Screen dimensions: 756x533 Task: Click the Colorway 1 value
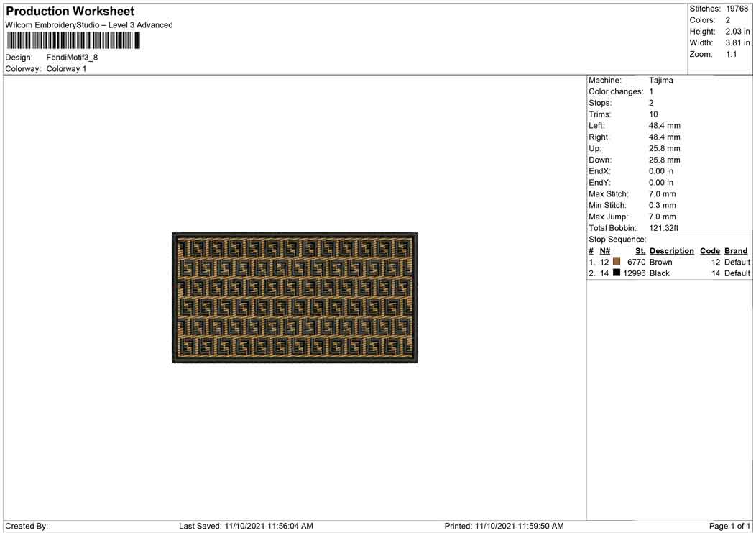[x=66, y=69]
